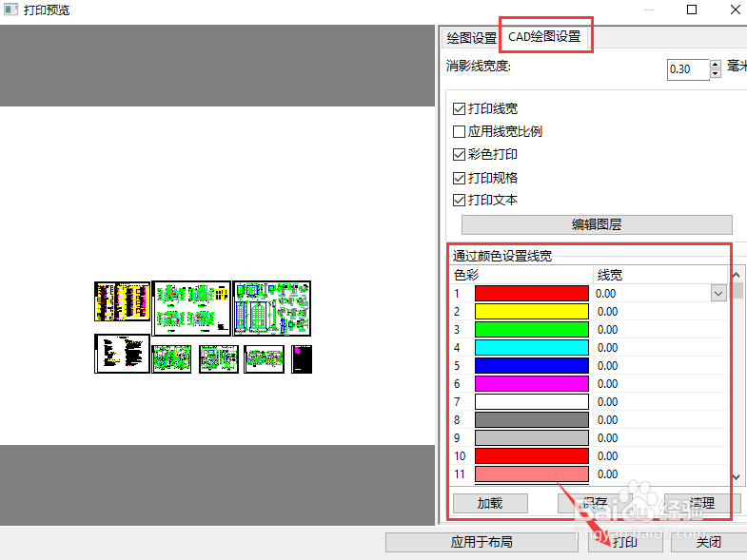Click the 保存 button

pos(595,503)
